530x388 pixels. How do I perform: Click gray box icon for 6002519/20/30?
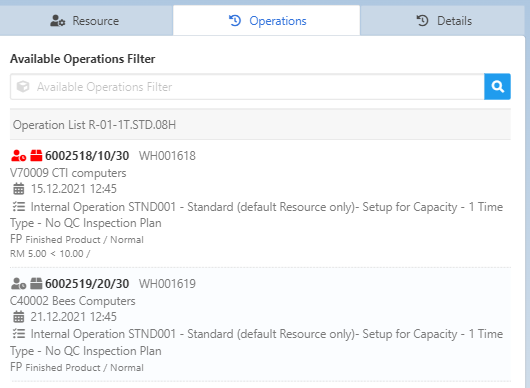pyautogui.click(x=36, y=284)
